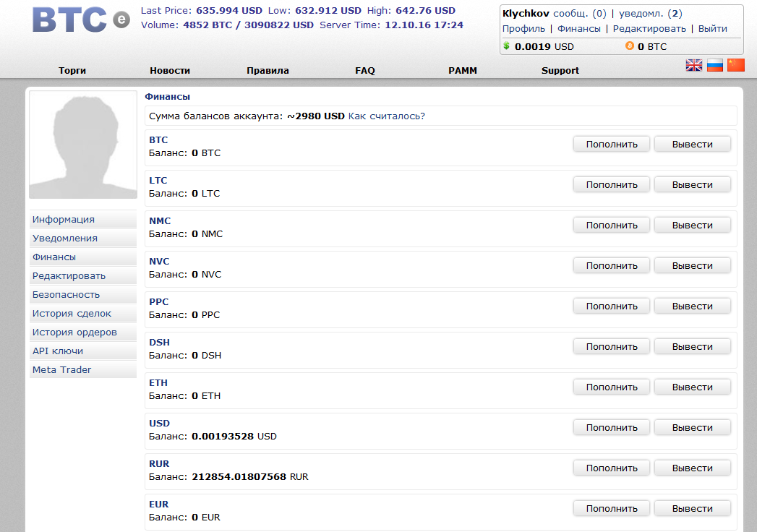Go to the PAMM section
The height and width of the screenshot is (532, 757).
click(463, 71)
